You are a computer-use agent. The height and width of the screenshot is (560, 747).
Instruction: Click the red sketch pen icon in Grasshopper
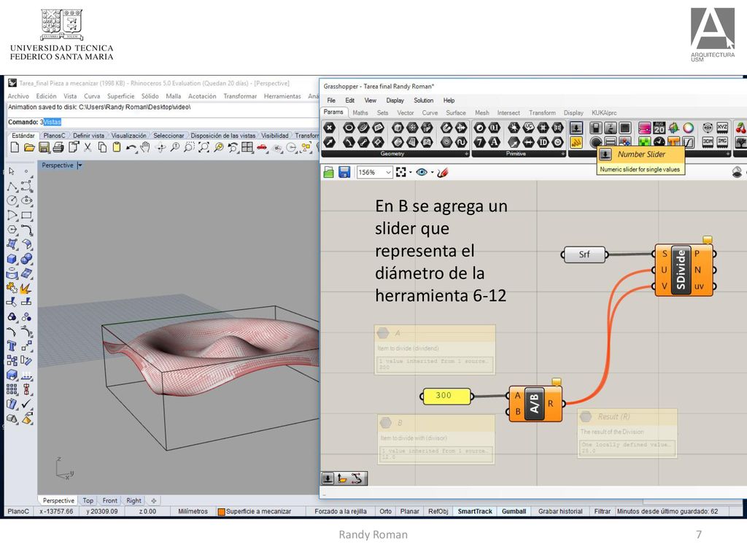pyautogui.click(x=443, y=172)
